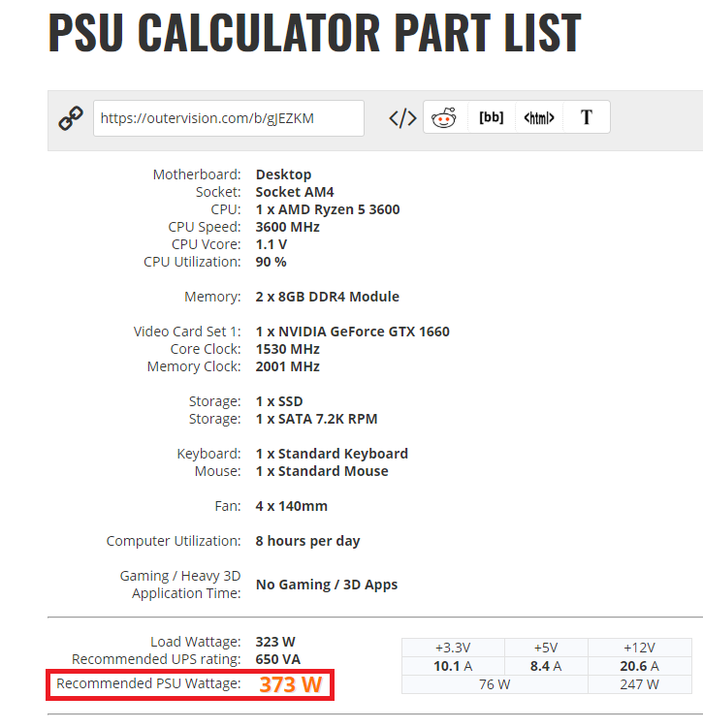Click the "20.6 A" table cell

[x=639, y=666]
